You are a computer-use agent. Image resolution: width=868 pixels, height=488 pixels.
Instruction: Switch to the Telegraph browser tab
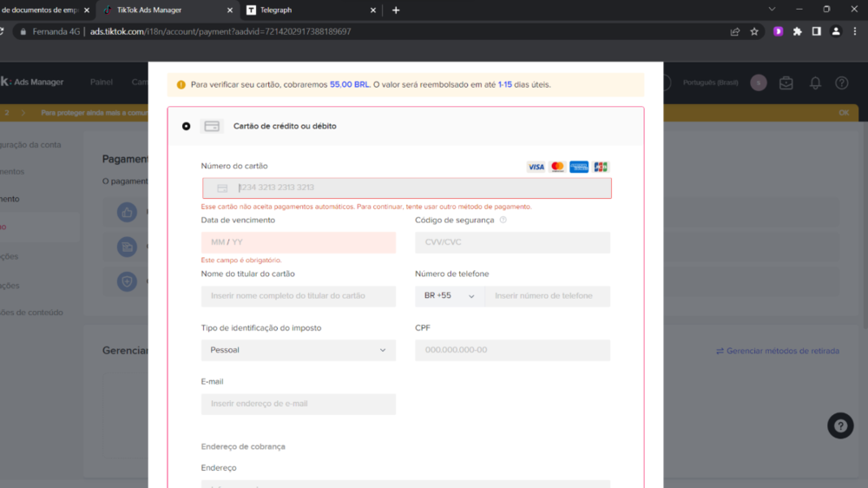tap(310, 10)
